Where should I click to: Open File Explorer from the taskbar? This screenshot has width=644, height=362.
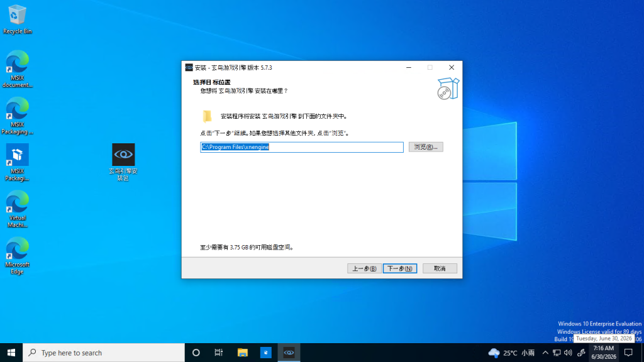(x=242, y=353)
